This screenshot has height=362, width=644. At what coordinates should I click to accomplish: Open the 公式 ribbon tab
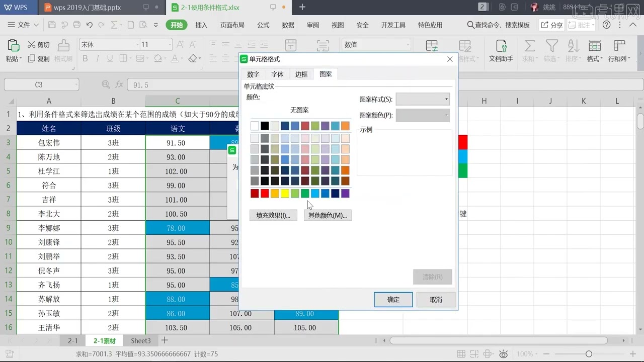[263, 25]
